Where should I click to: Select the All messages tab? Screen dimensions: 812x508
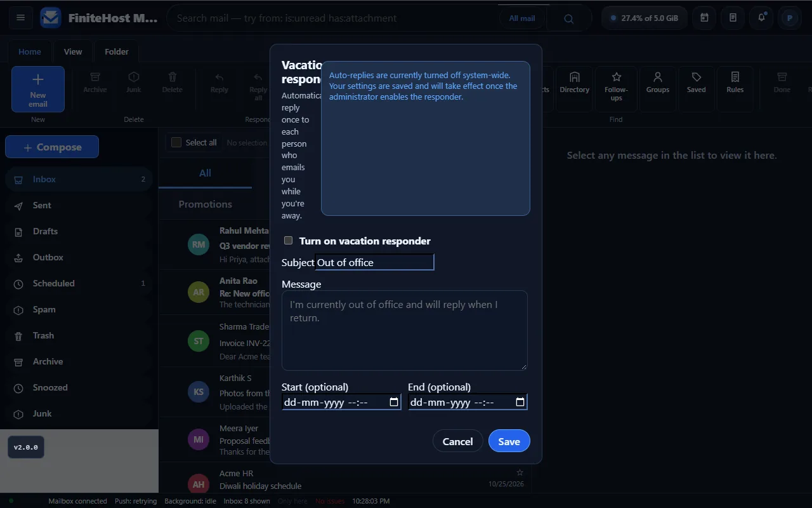(x=205, y=173)
